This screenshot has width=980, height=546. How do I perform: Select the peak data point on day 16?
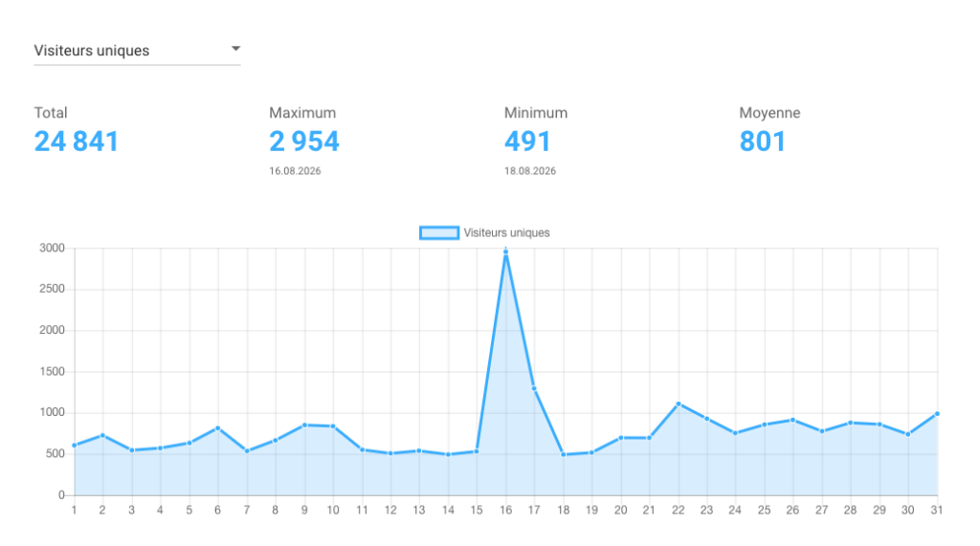point(505,252)
